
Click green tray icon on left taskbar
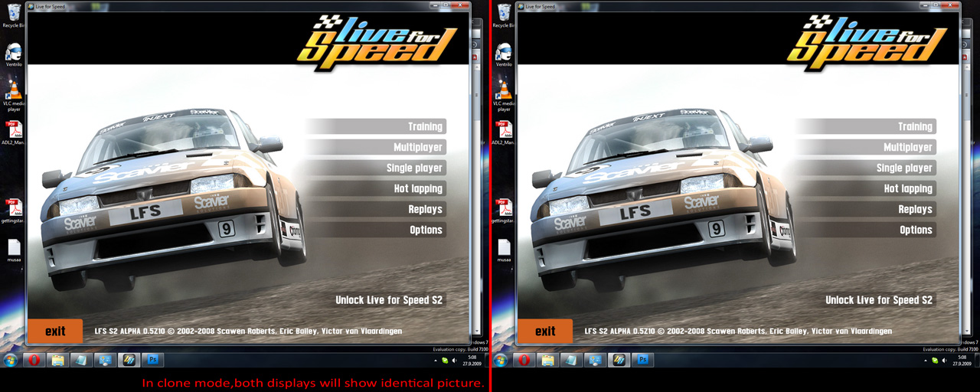pos(445,360)
